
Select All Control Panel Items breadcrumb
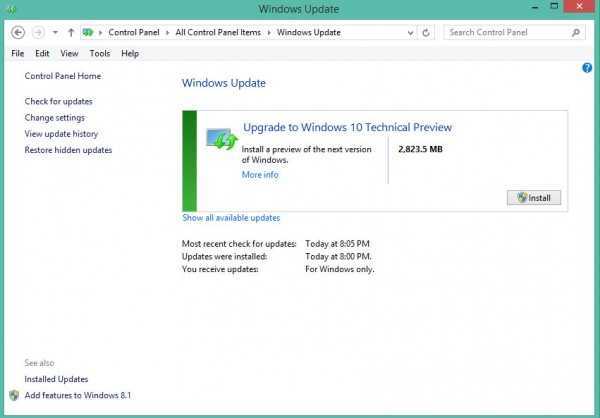[218, 33]
